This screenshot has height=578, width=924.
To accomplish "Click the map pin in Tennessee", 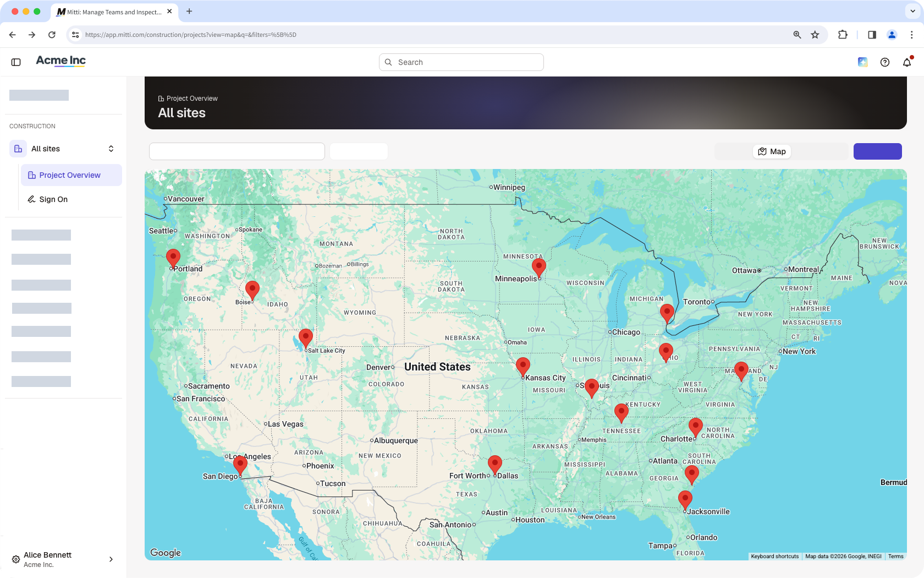I will point(621,413).
